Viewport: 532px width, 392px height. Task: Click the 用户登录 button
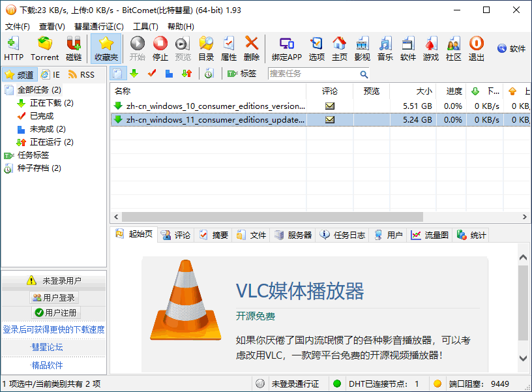click(54, 297)
